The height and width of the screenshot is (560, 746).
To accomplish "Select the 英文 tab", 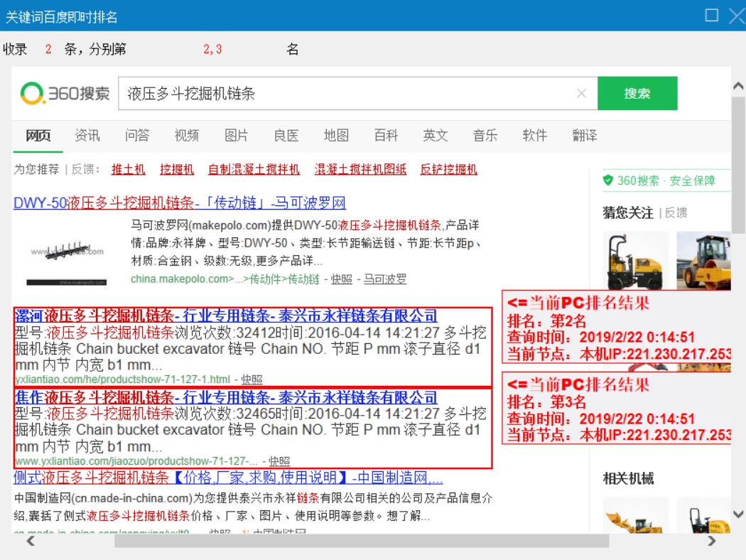I will pos(436,136).
